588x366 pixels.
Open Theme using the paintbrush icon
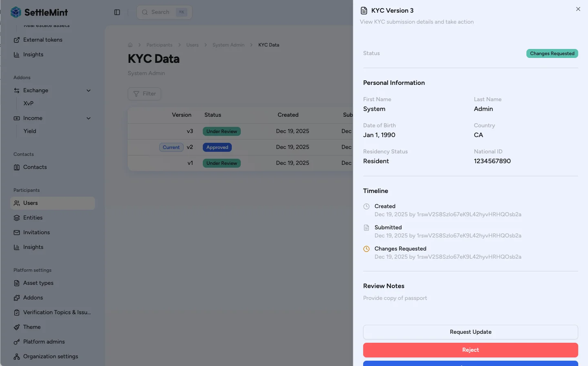tap(17, 327)
